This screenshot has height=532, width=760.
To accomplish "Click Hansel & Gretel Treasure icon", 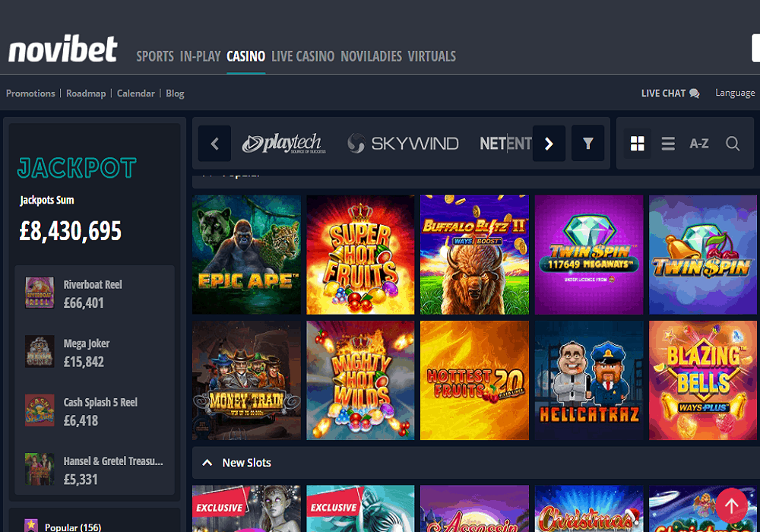I will point(40,469).
